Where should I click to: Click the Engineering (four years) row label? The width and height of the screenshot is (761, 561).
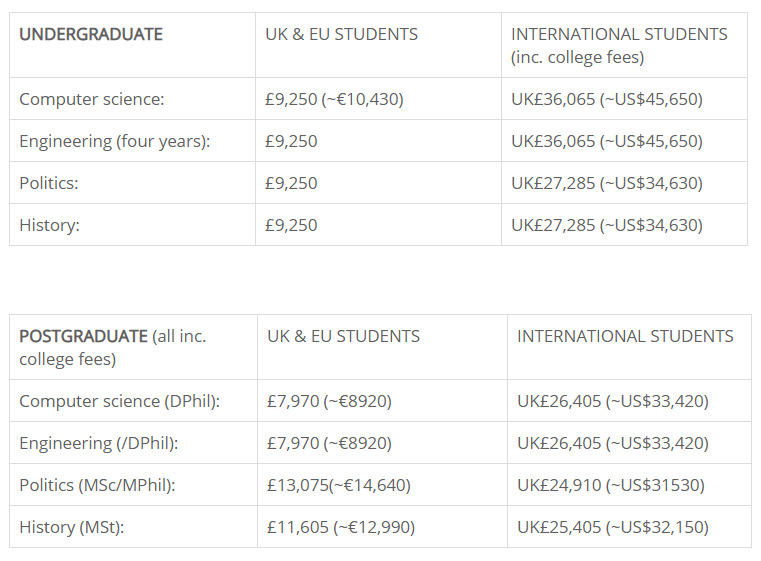click(x=115, y=141)
